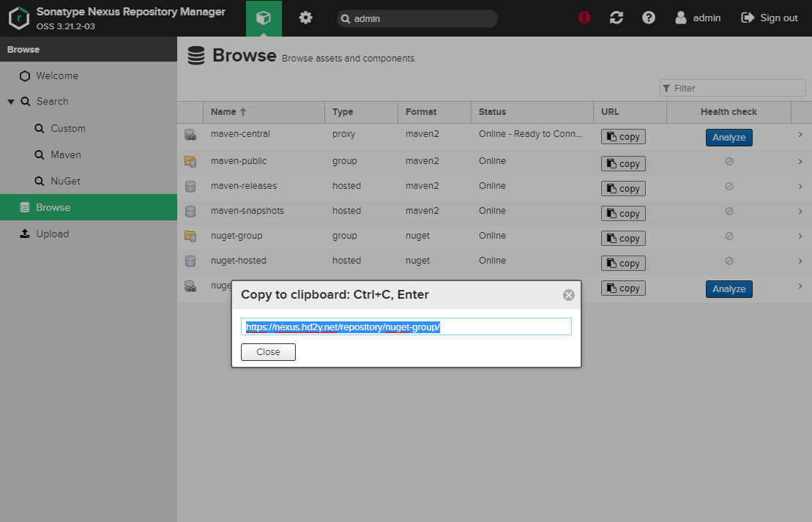This screenshot has width=812, height=522.
Task: Copy URL of maven-public repository
Action: tap(624, 164)
